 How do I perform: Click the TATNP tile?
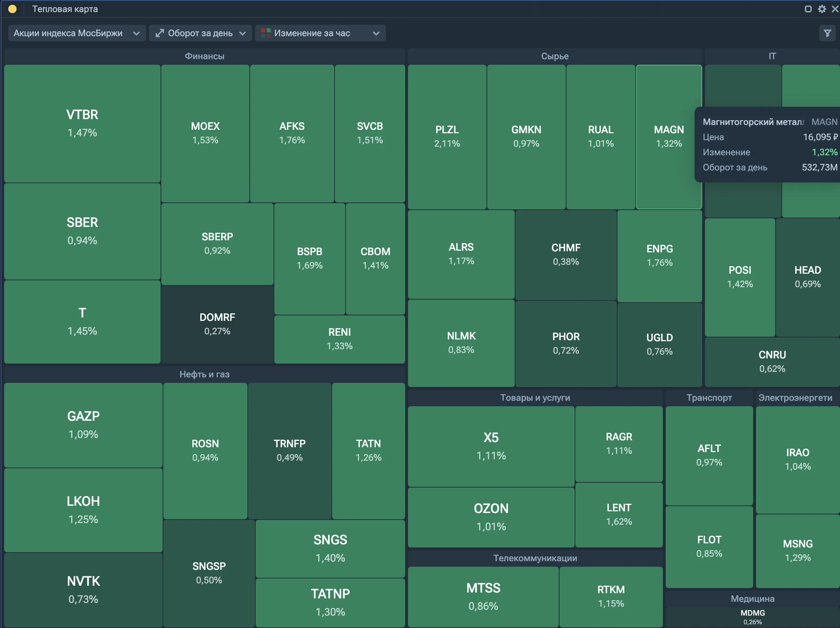[330, 603]
